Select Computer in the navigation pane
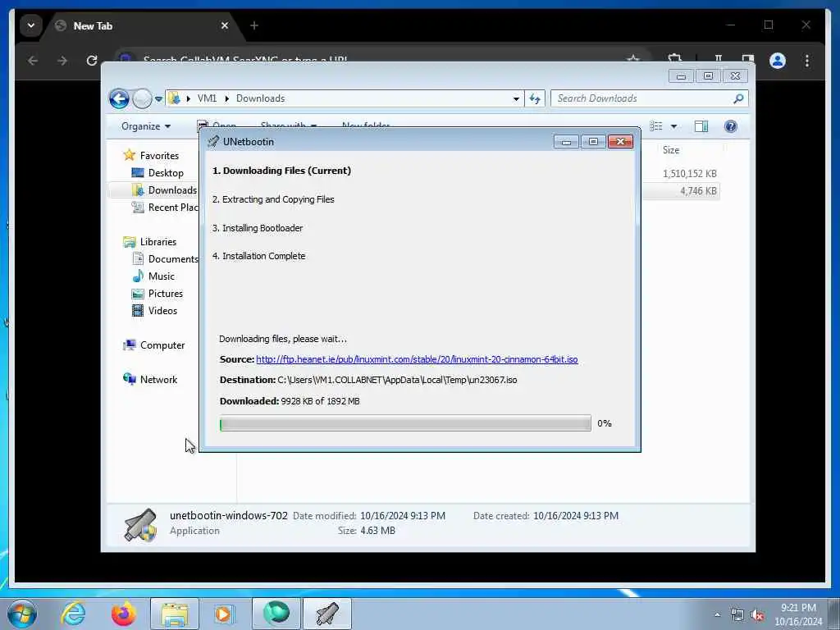840x630 pixels. 162,345
